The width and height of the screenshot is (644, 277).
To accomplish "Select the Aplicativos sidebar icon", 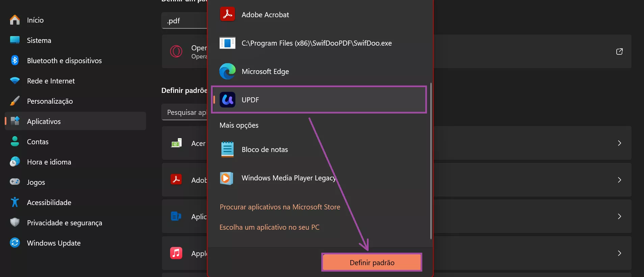I will (15, 121).
